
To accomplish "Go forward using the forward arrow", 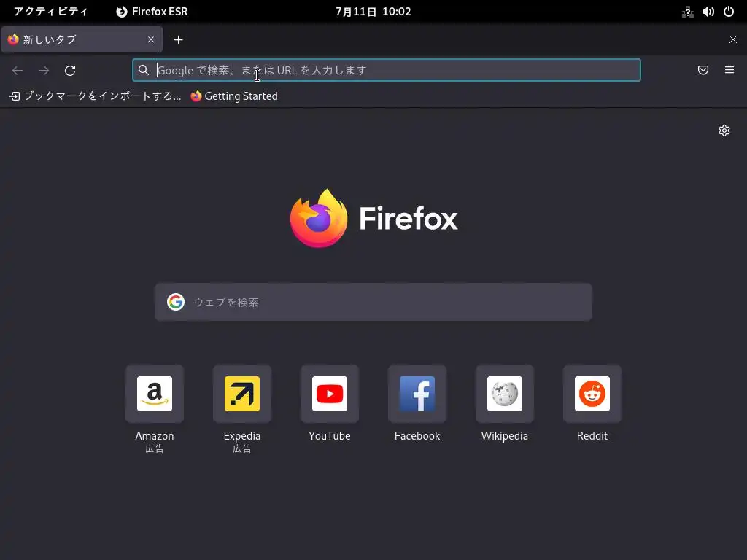I will tap(44, 71).
